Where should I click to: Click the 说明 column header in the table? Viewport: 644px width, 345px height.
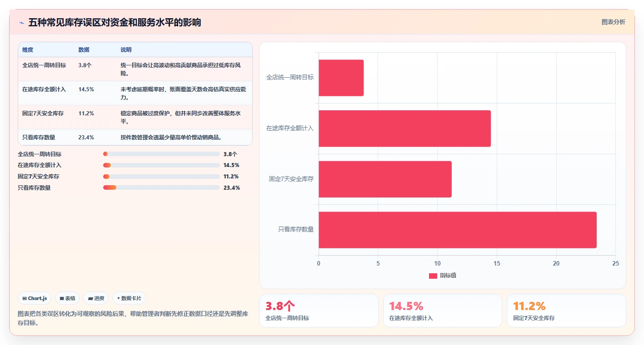pos(126,50)
